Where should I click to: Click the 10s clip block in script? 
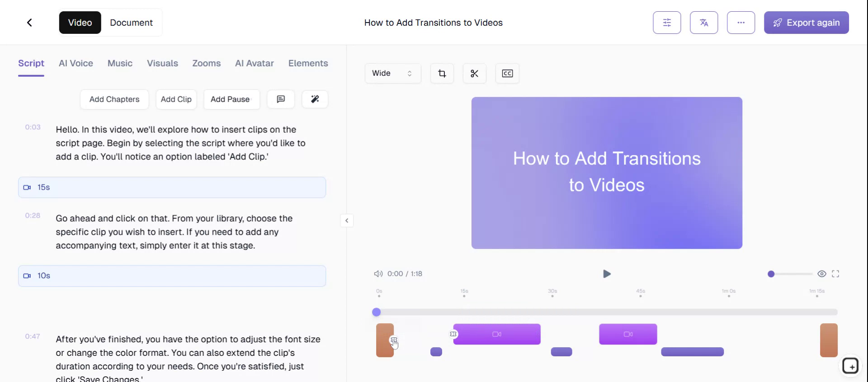172,276
